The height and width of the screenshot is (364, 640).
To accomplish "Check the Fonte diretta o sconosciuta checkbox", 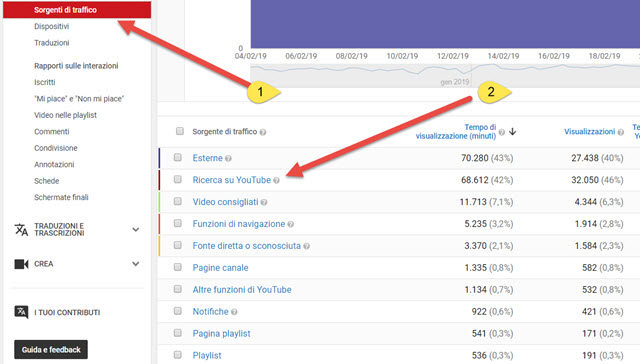I will (x=178, y=245).
